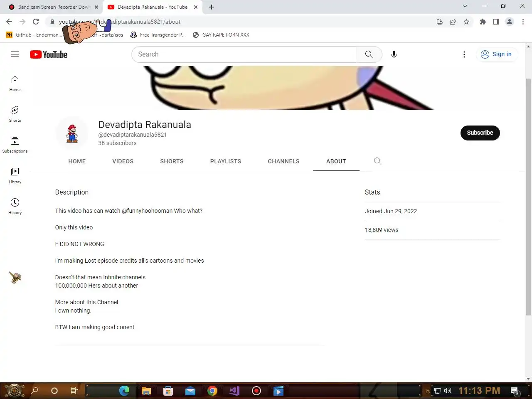Open GitHub - Enderman bookmark

34,35
